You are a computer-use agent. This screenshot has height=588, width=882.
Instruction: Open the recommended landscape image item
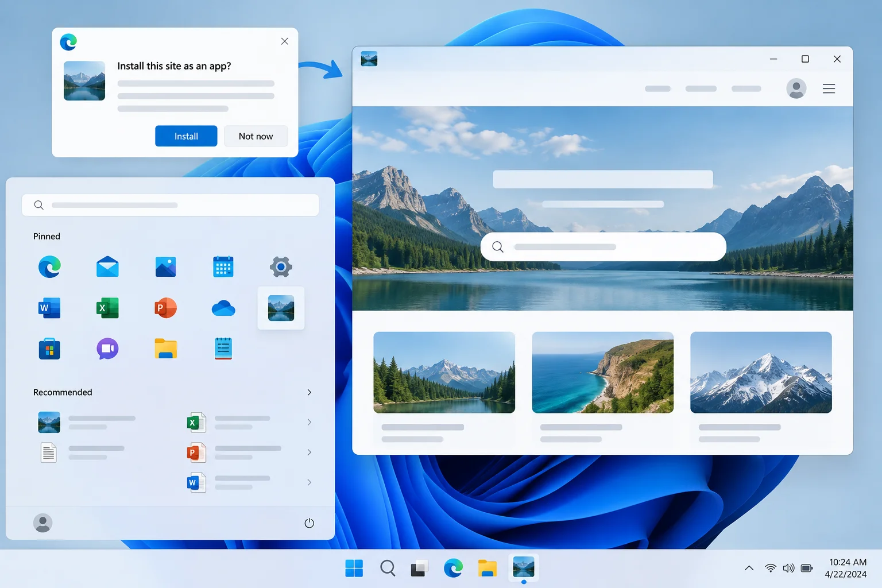[87, 422]
